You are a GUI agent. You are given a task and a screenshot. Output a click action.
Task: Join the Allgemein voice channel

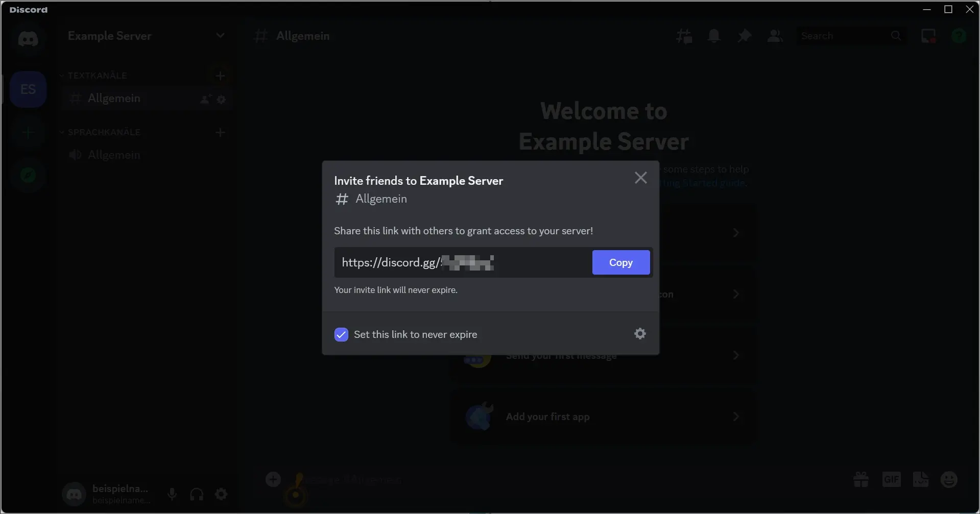point(114,155)
